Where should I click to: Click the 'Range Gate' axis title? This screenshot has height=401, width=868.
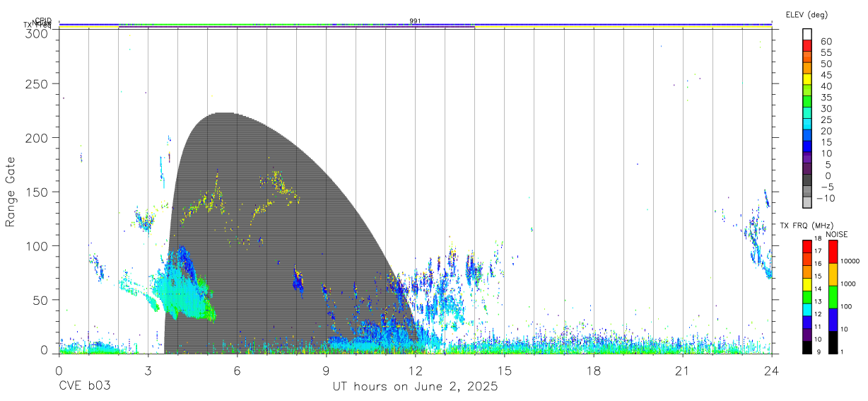click(x=11, y=191)
